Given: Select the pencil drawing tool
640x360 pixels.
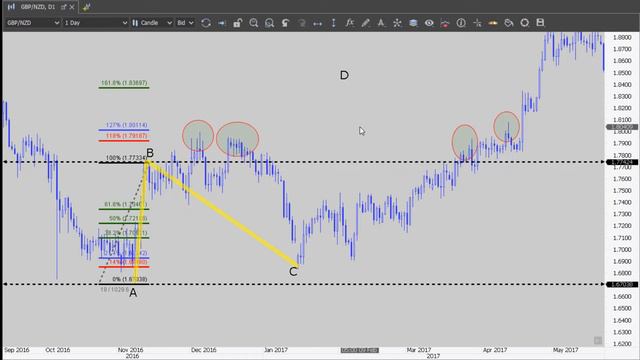Looking at the screenshot, I should tap(365, 23).
